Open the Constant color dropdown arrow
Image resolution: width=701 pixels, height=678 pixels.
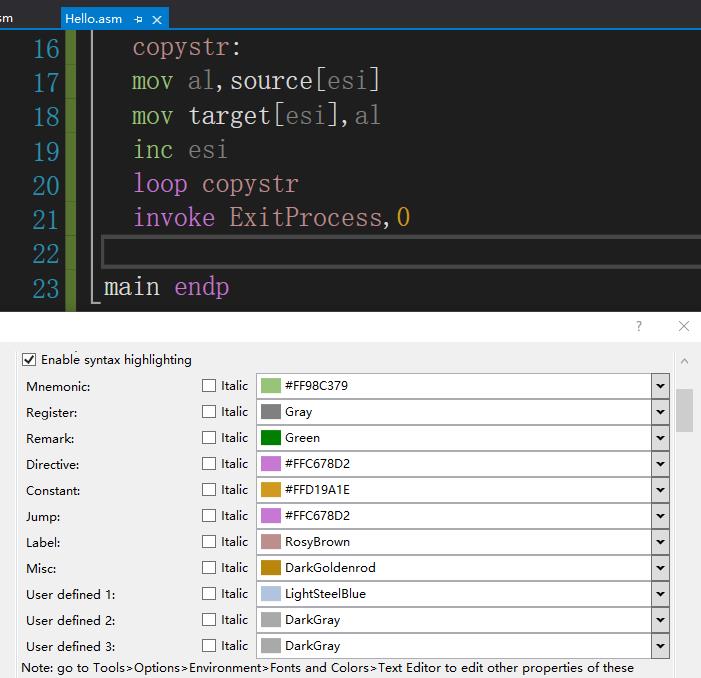660,489
